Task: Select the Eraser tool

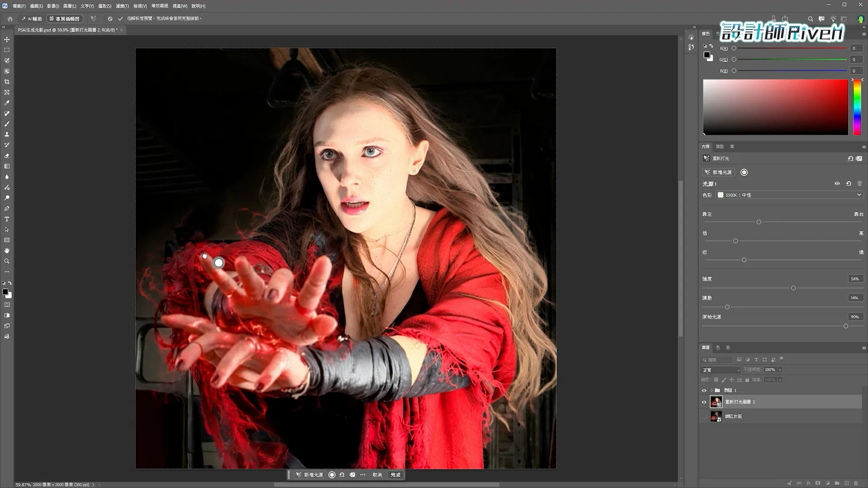Action: (7, 156)
